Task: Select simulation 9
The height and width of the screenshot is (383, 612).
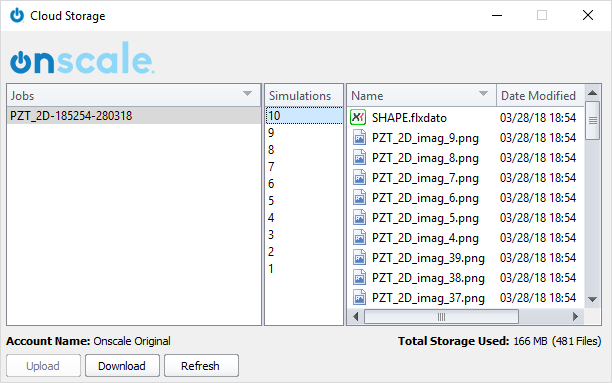Action: click(304, 133)
